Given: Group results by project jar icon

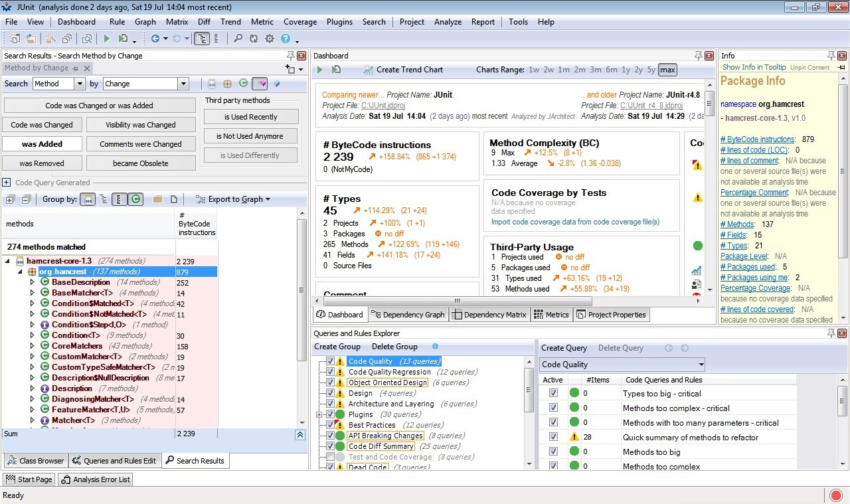Looking at the screenshot, I should click(87, 199).
